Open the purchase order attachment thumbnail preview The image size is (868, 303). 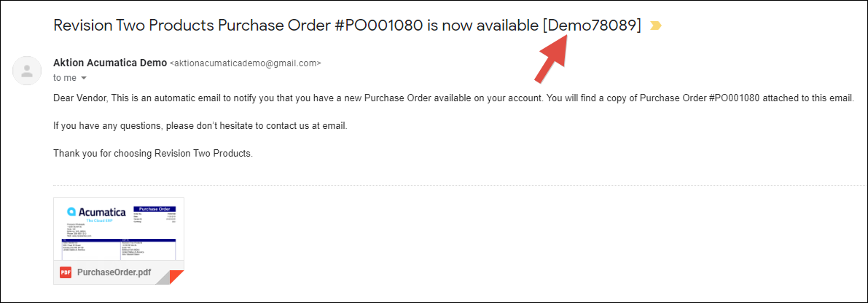pyautogui.click(x=119, y=229)
